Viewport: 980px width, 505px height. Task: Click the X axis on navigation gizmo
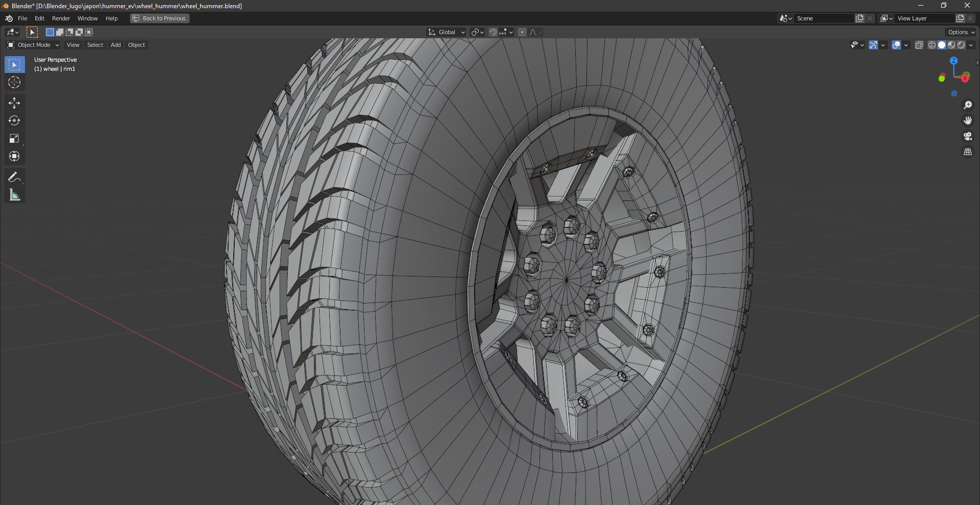pos(965,79)
